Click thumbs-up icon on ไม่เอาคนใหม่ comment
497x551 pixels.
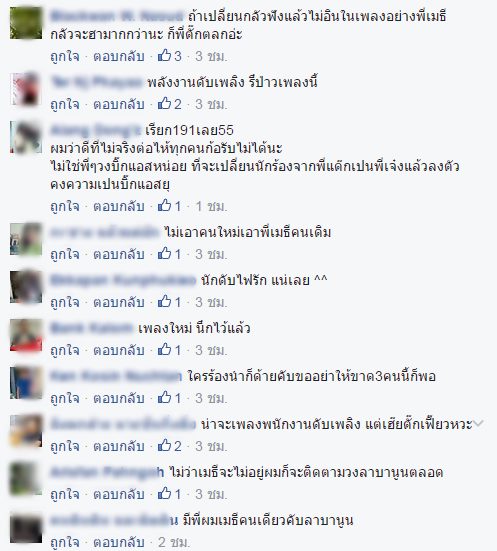(164, 253)
